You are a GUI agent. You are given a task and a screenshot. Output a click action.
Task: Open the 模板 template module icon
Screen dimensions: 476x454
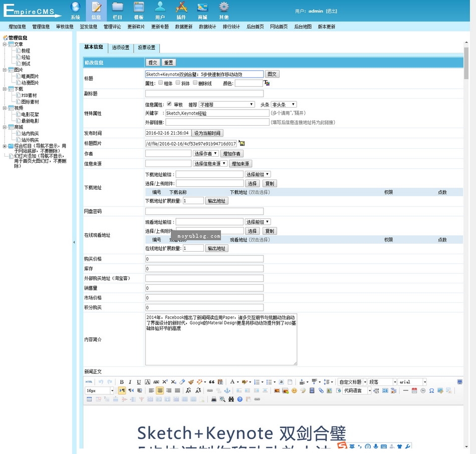click(139, 11)
